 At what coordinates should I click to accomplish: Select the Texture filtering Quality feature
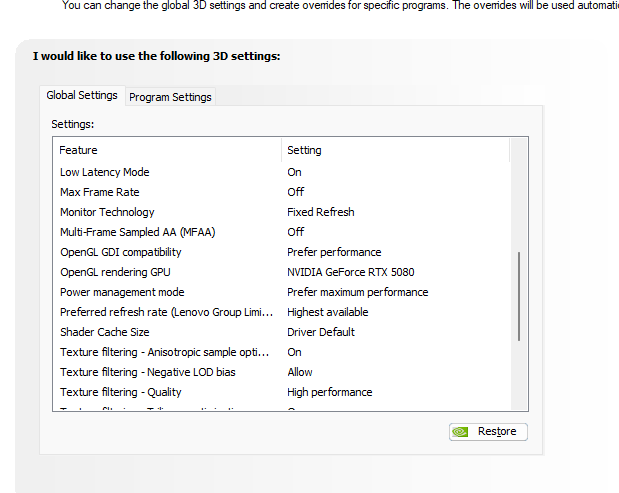pos(120,392)
